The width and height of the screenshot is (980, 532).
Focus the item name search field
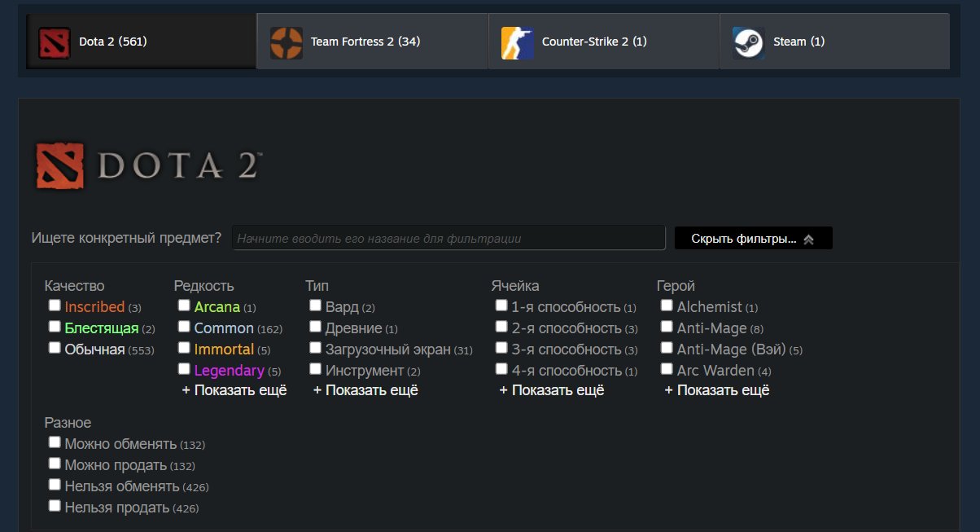point(448,239)
